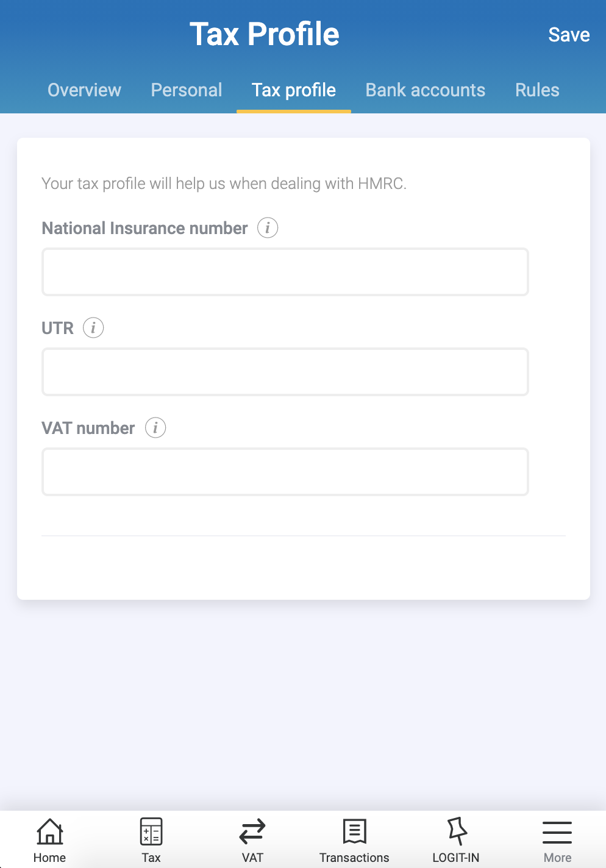This screenshot has width=606, height=868.
Task: Show the UTR info tooltip icon
Action: 93,328
